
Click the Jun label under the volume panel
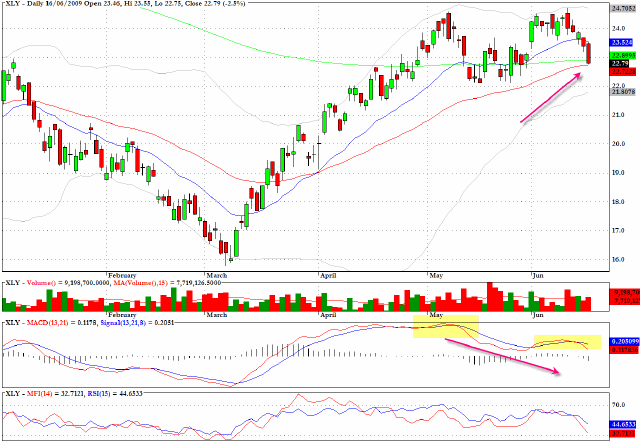(x=538, y=315)
